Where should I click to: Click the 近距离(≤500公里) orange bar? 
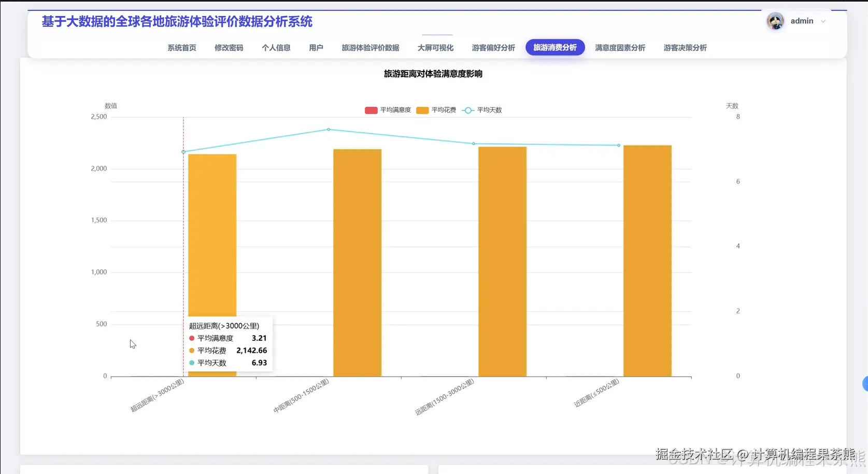647,261
